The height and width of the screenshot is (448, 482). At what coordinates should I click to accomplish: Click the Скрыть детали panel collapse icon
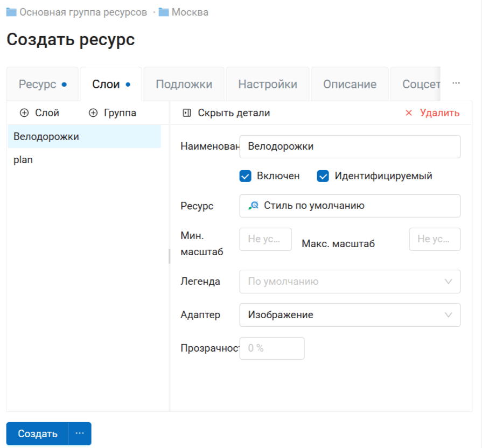point(187,113)
